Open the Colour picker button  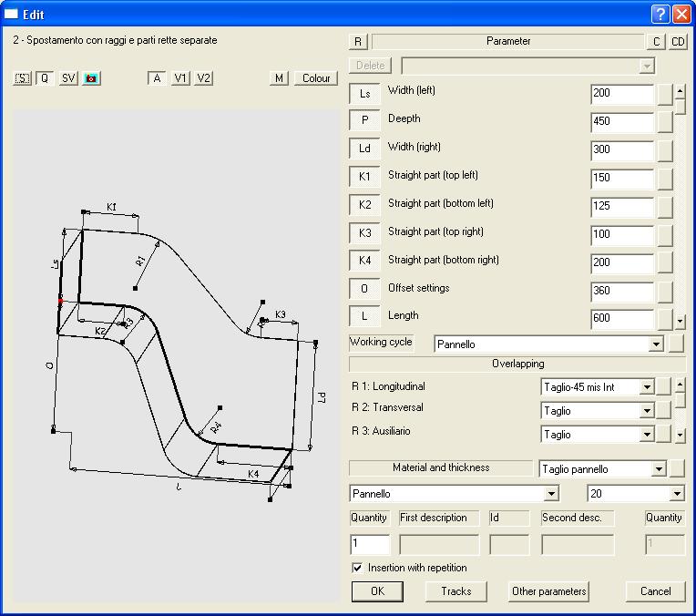(x=316, y=78)
